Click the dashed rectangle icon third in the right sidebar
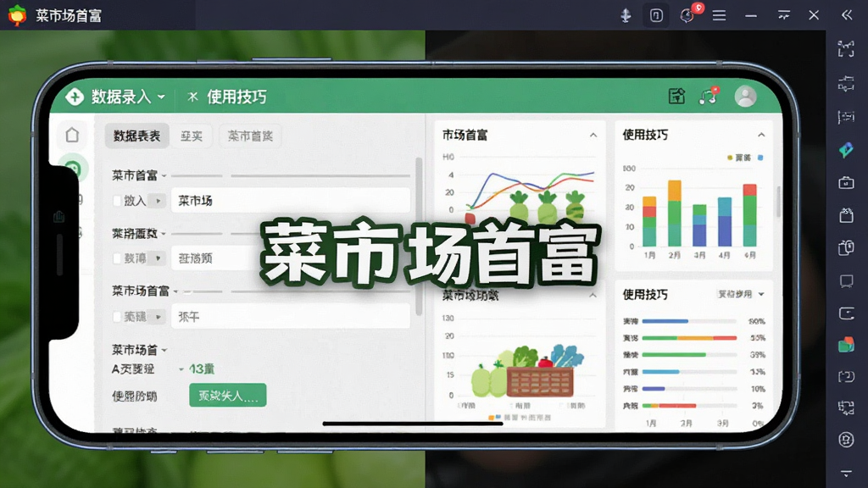Viewport: 868px width, 488px height. [x=846, y=117]
